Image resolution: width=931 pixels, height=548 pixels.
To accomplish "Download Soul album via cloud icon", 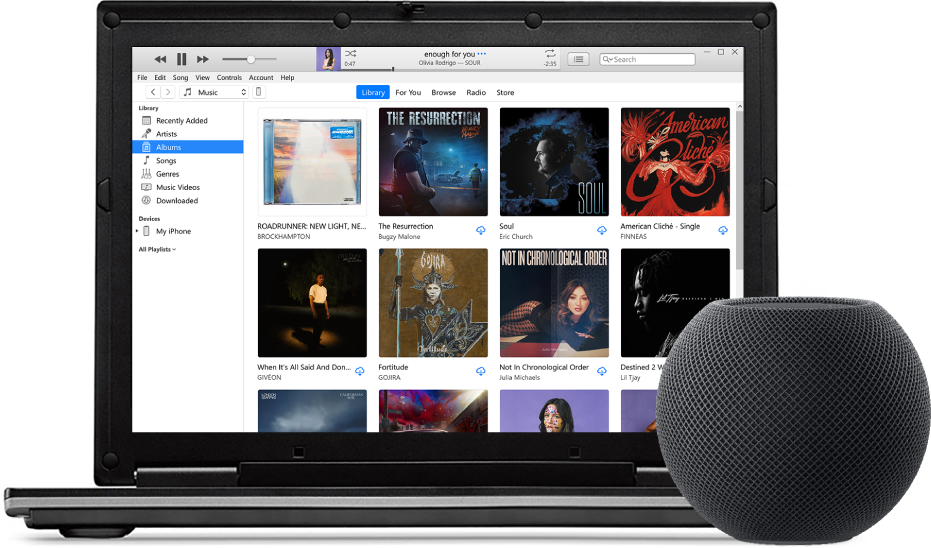I will click(x=602, y=230).
